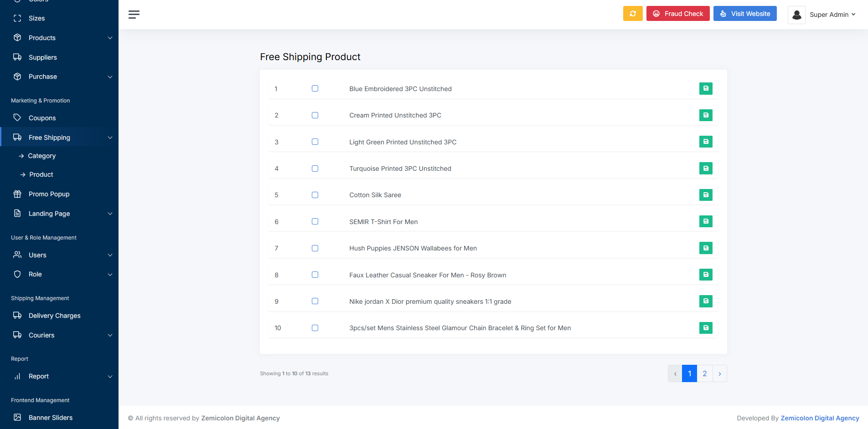Select checkbox for Faux Leather Casual Sneaker
The height and width of the screenshot is (429, 868).
pos(315,275)
